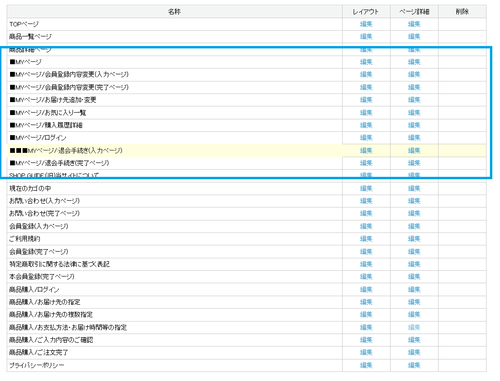
Task: Select the TOPページ name cell
Action: 174,24
